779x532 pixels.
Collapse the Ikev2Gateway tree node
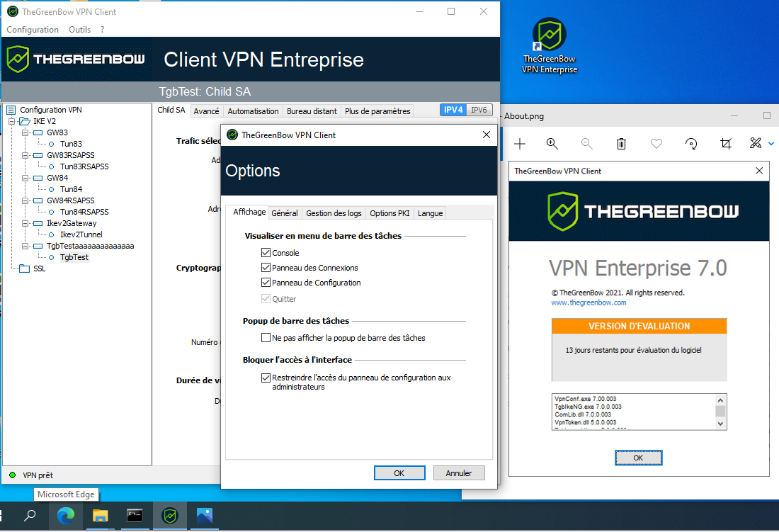pos(25,224)
